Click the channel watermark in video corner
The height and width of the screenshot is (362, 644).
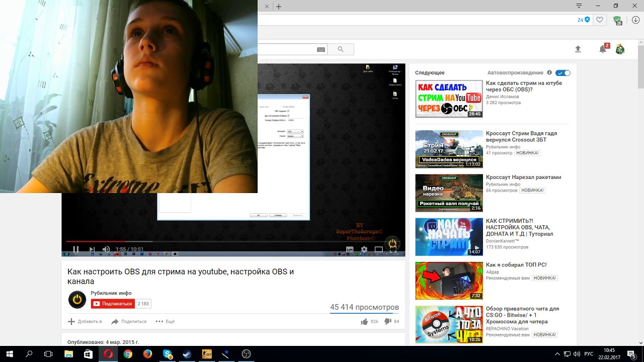392,243
